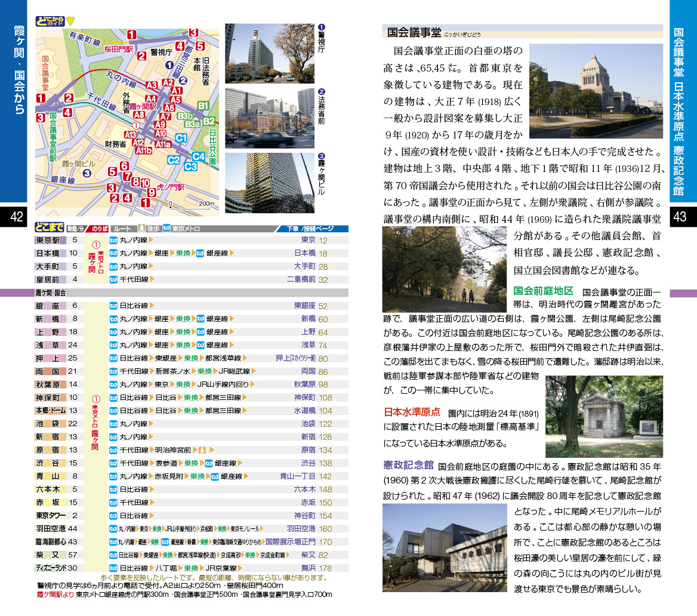Screen dimensions: 697x616
Task: Click the blue C4 exit marker
Action: click(x=198, y=157)
